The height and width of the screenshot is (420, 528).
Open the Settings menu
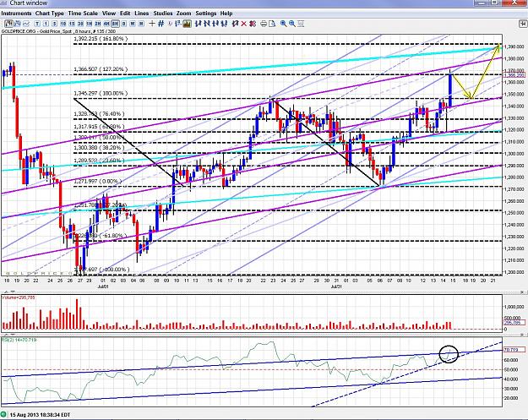click(x=206, y=14)
